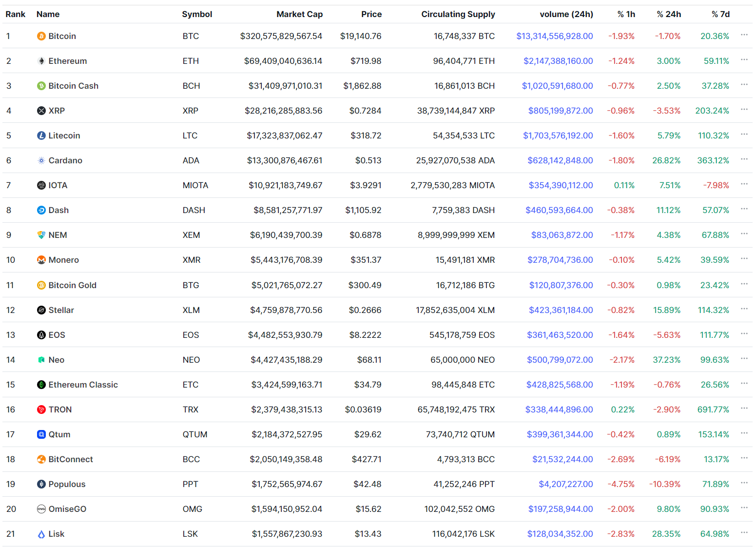
Task: Click the EOS logo icon
Action: (x=41, y=335)
